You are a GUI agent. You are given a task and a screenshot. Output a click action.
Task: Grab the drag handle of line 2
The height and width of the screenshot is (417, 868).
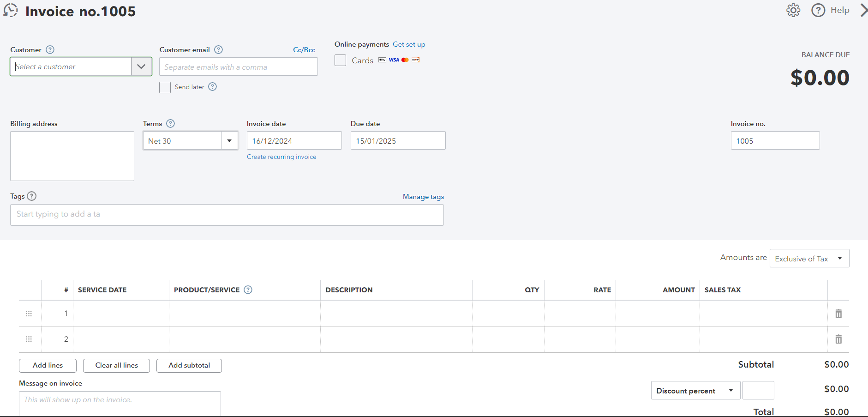(x=29, y=339)
